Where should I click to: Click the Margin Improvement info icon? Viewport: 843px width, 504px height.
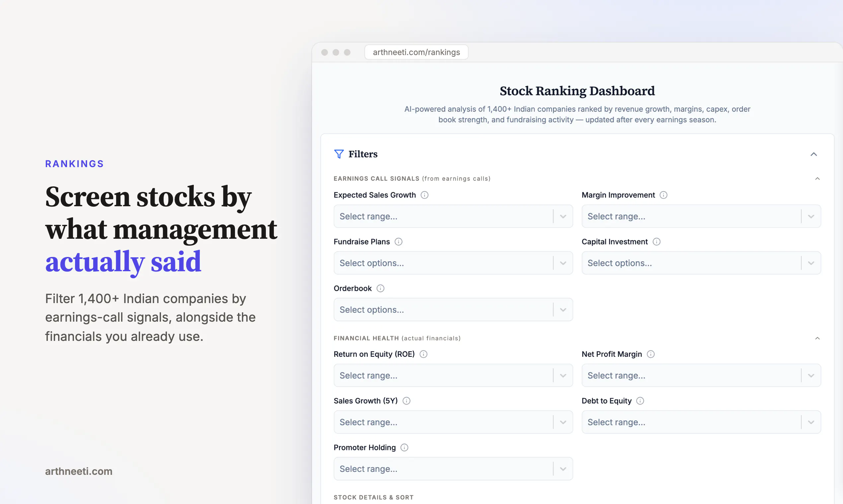pyautogui.click(x=663, y=195)
